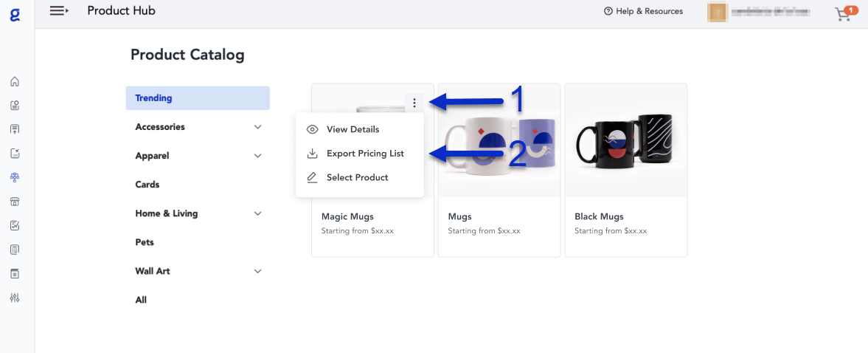Open the archive box sidebar icon
Image resolution: width=868 pixels, height=353 pixels.
tap(15, 274)
